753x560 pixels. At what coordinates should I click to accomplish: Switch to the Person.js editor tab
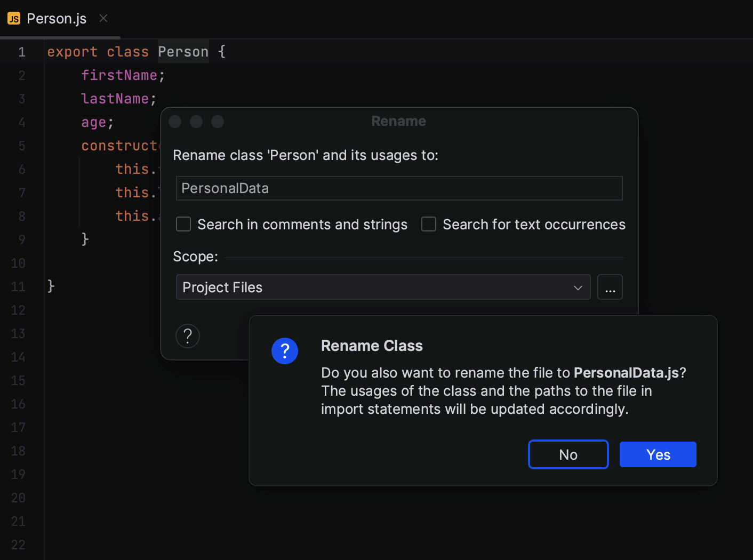pos(57,18)
